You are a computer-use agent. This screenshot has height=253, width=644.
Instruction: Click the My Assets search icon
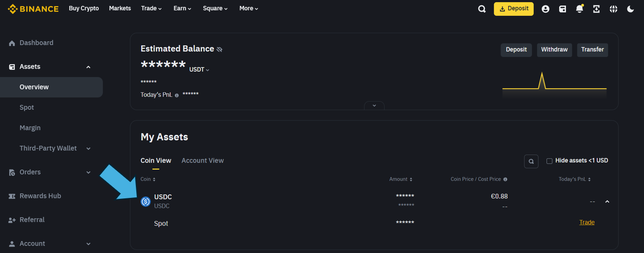coord(531,161)
